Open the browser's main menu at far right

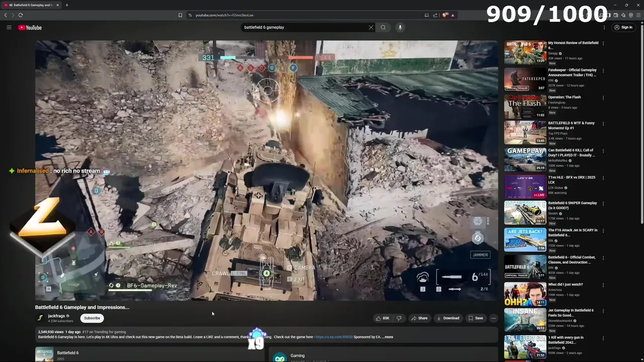[x=638, y=15]
